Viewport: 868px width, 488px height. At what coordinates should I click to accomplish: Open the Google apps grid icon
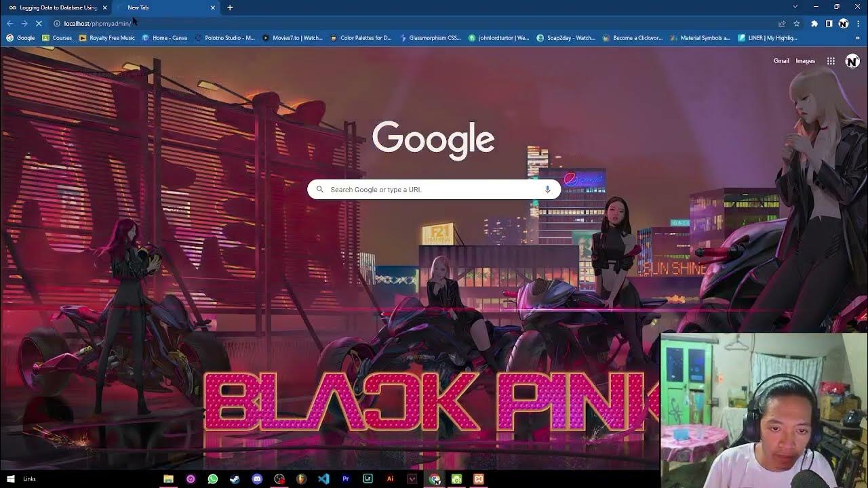click(x=831, y=61)
